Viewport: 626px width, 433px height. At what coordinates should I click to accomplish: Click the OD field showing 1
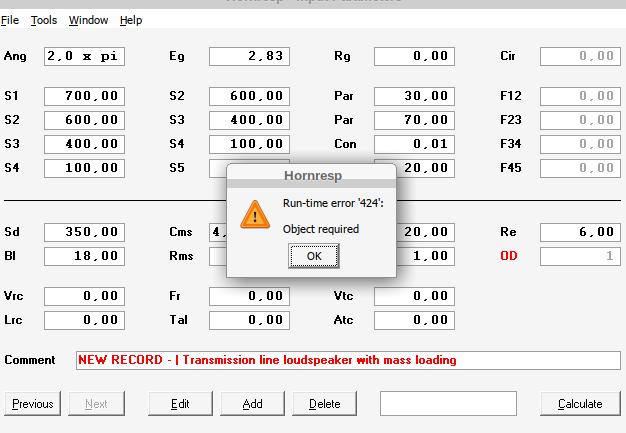click(x=580, y=256)
